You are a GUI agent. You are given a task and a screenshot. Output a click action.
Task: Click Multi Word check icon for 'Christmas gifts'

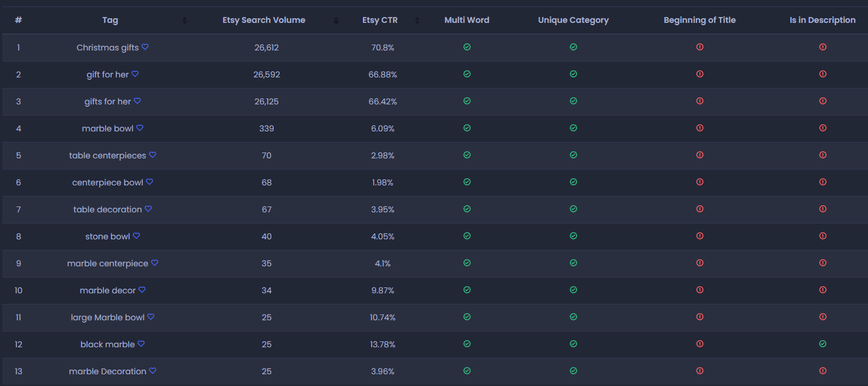[467, 47]
